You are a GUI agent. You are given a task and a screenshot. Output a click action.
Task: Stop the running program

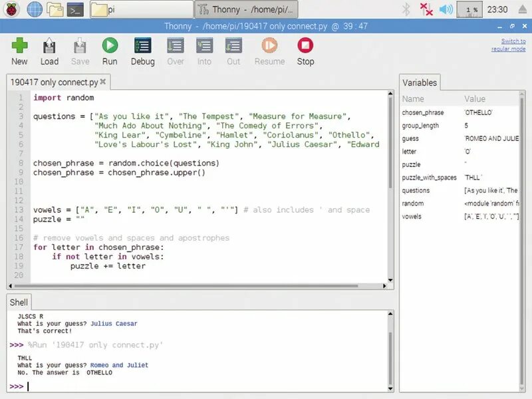tap(305, 52)
